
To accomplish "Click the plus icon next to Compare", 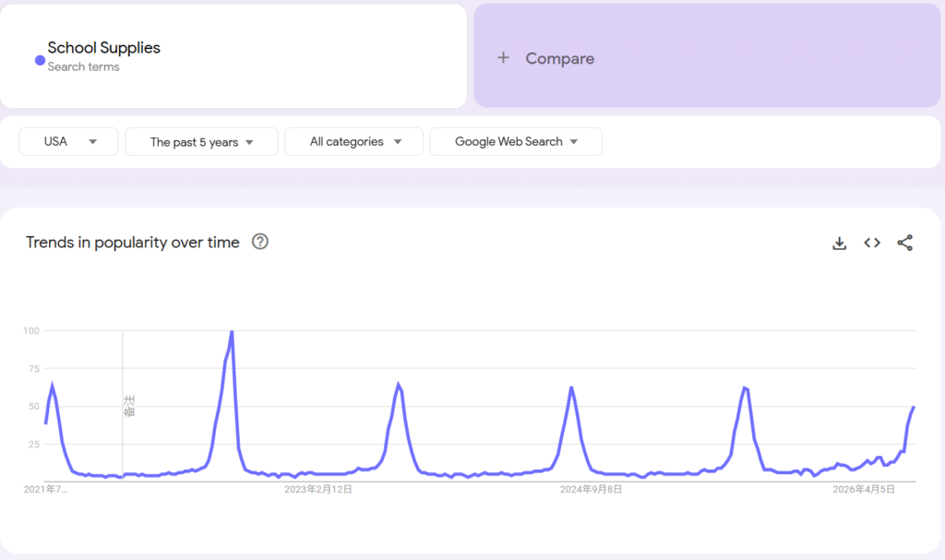I will tap(503, 58).
